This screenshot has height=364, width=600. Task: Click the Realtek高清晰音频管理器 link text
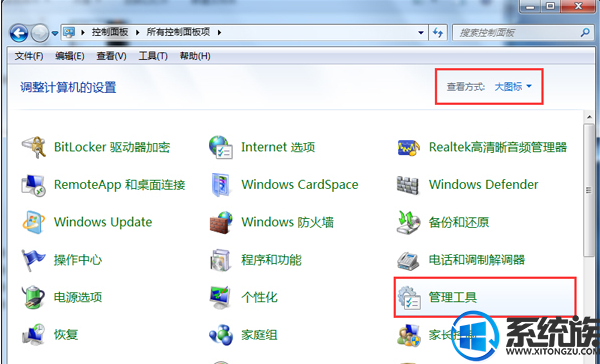coord(498,147)
